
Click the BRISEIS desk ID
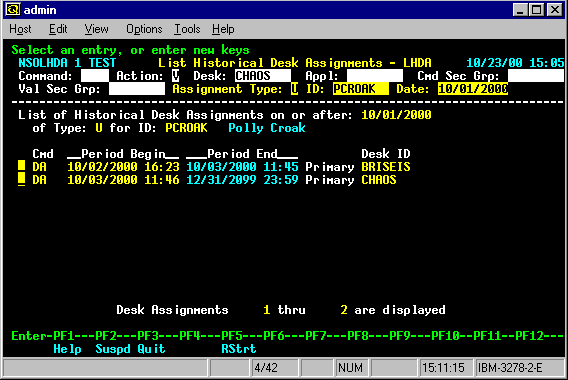tap(386, 167)
